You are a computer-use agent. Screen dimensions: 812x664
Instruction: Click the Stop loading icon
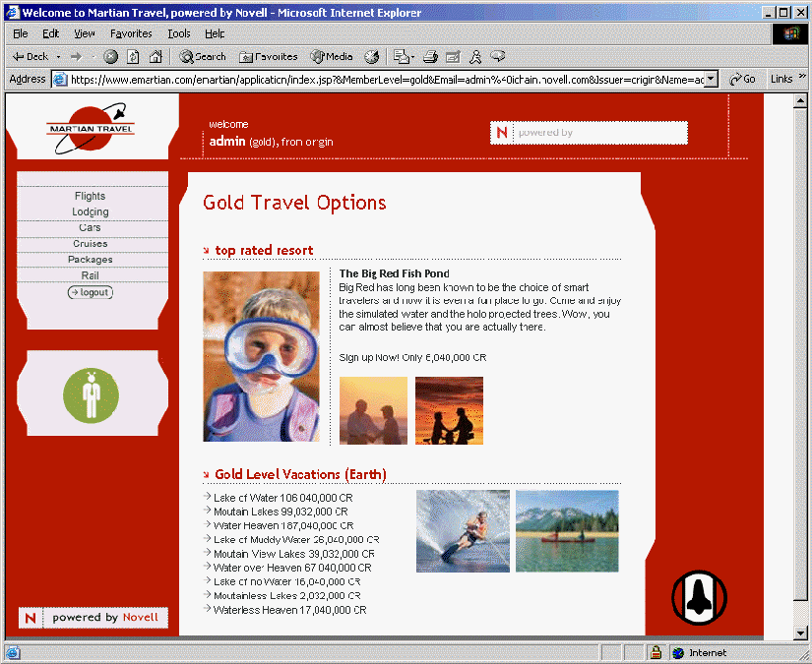click(110, 56)
